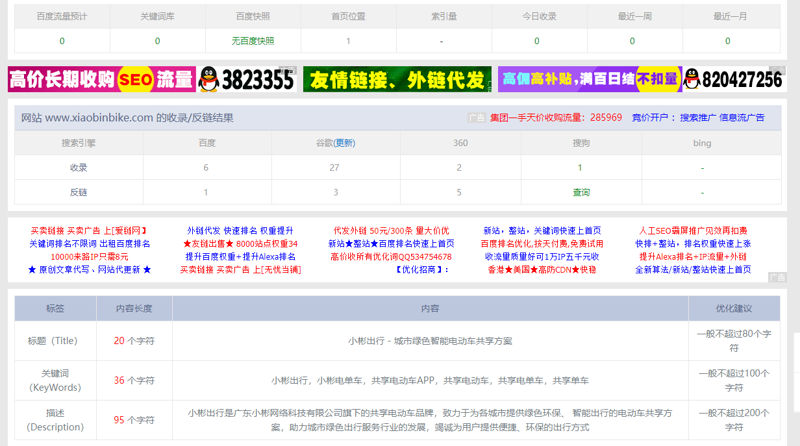The height and width of the screenshot is (446, 800).
Task: Click 10000来路IP只需8元 link
Action: (89, 257)
